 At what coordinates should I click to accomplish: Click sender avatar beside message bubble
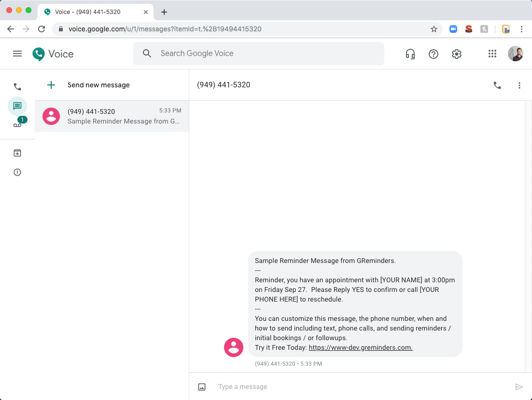[234, 347]
